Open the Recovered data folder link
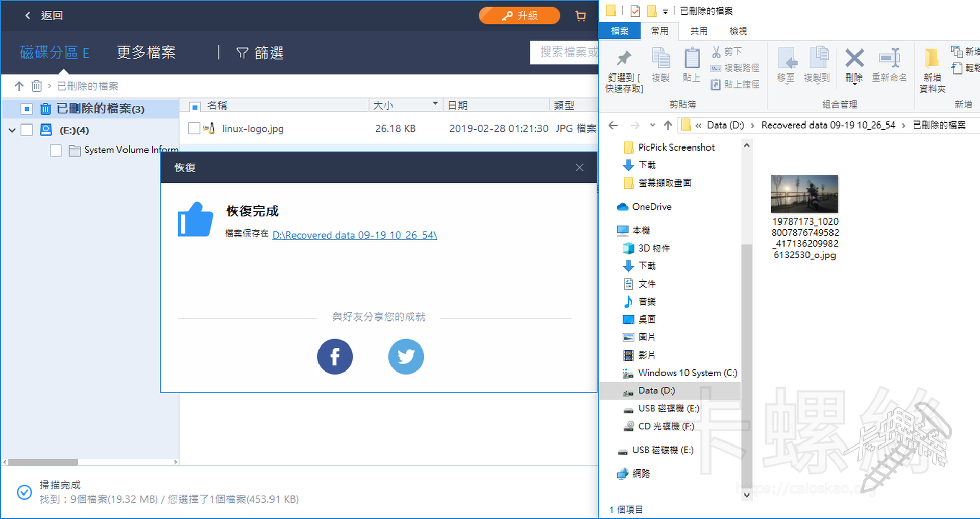Screen dimensions: 980x519 point(354,235)
